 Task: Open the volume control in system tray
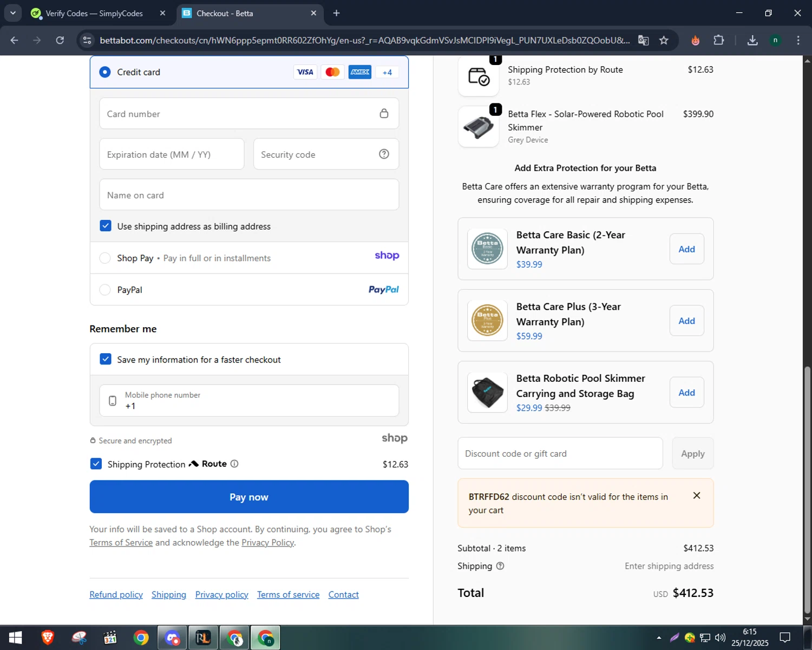[719, 638]
